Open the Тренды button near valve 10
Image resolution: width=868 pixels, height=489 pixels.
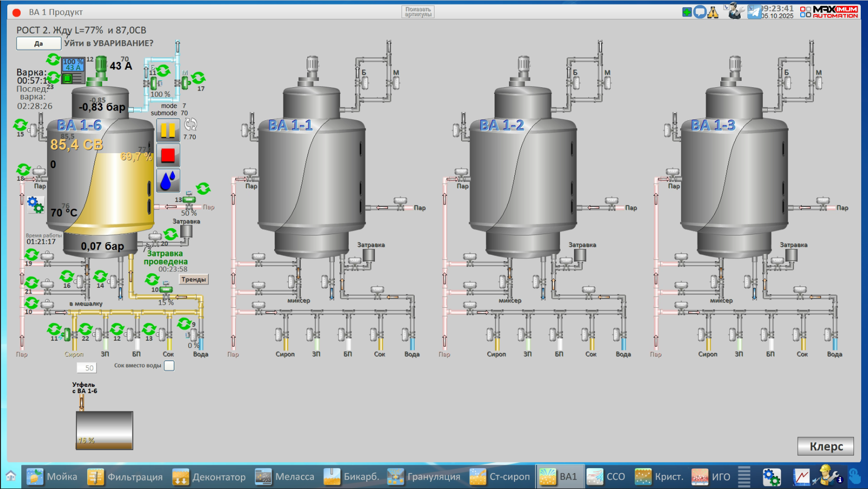pos(194,280)
